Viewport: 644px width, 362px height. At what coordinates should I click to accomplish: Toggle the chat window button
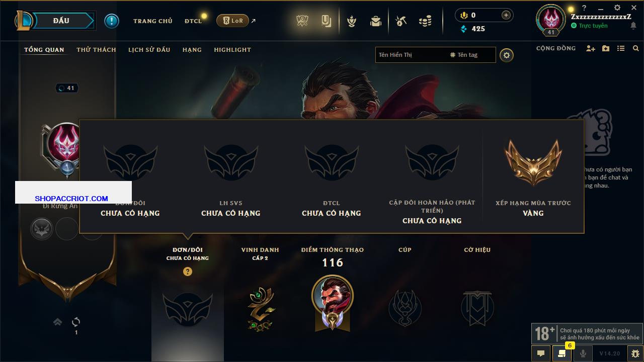pos(541,353)
